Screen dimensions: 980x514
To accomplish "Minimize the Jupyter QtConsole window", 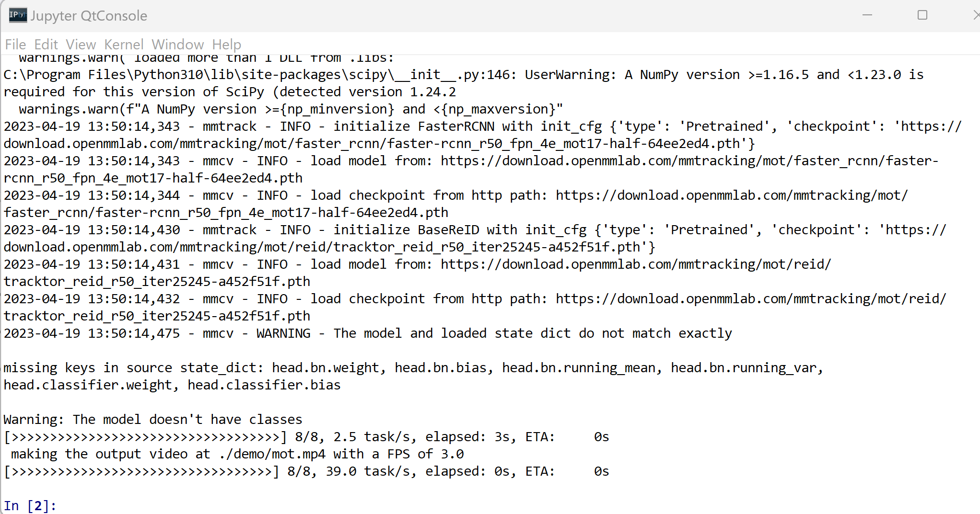I will pyautogui.click(x=867, y=15).
